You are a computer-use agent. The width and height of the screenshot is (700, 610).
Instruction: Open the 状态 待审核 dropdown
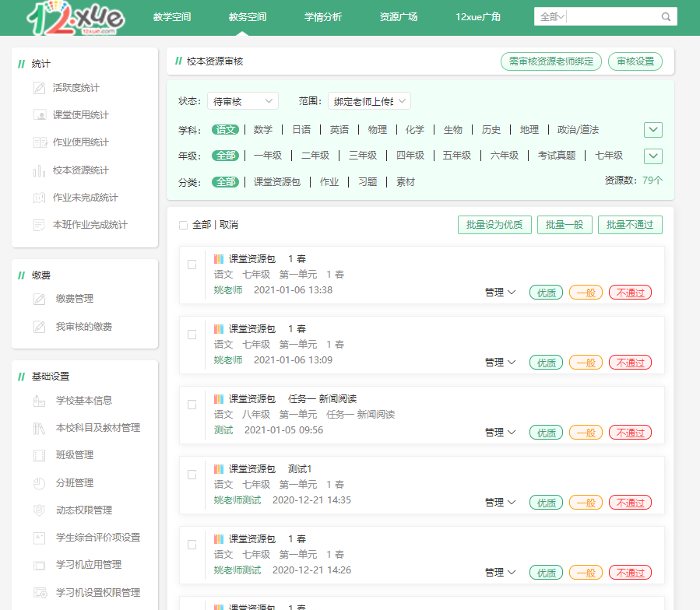(x=243, y=101)
